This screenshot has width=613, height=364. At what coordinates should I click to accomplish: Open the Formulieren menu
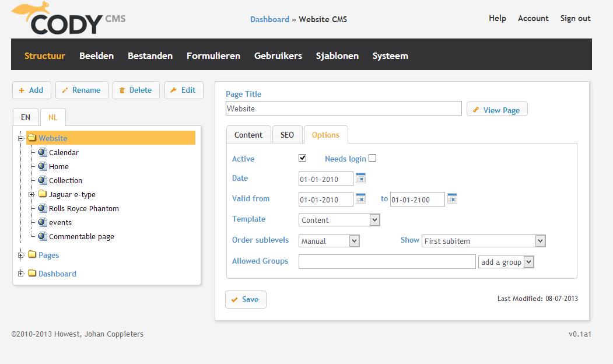pyautogui.click(x=213, y=55)
